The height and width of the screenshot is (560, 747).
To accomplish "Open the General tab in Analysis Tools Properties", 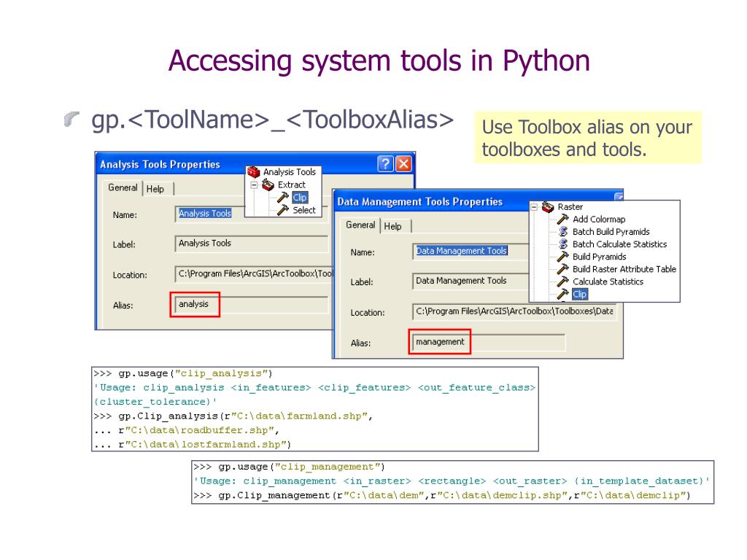I will coord(123,187).
